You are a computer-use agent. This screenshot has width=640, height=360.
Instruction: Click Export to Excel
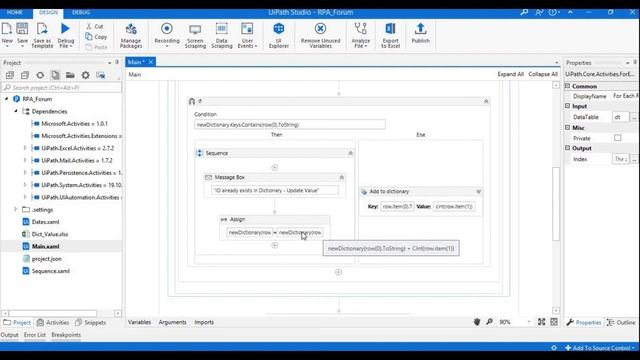click(x=390, y=35)
